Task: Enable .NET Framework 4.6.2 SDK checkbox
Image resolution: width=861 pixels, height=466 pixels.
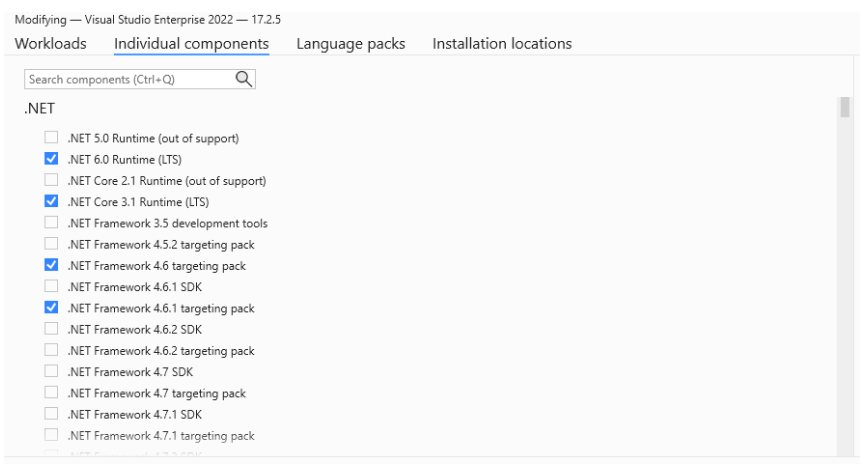Action: pos(51,329)
